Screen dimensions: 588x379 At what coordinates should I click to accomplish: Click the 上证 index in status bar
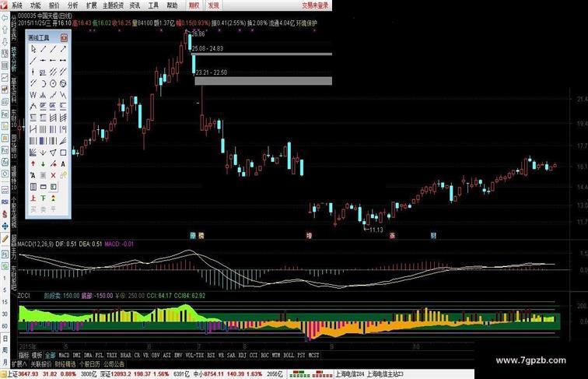tap(12, 374)
